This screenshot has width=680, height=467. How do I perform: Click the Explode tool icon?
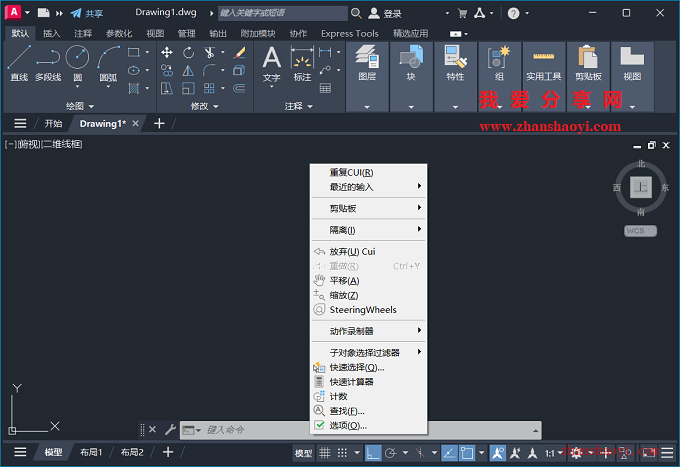point(239,70)
